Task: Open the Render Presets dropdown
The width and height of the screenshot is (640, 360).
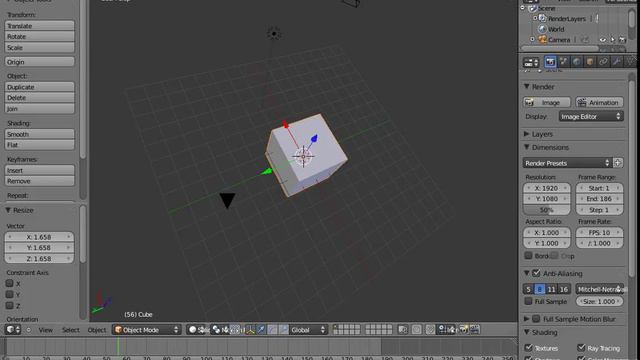Action: pyautogui.click(x=567, y=163)
